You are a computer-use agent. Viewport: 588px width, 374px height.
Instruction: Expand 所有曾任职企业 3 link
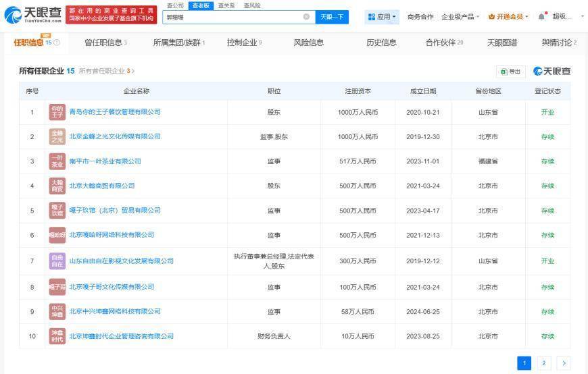tap(107, 71)
